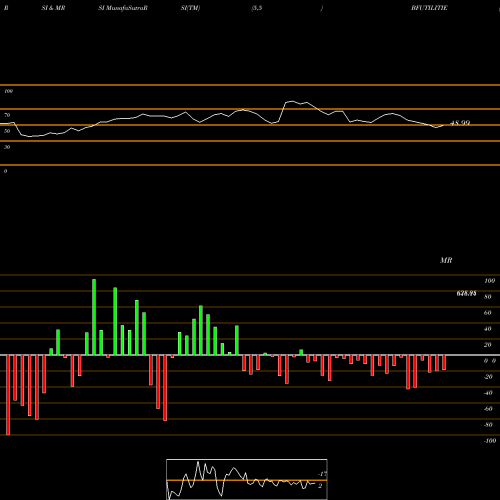Click the 48.99 RSI current value label
Screen dimensions: 500x500
(x=460, y=123)
